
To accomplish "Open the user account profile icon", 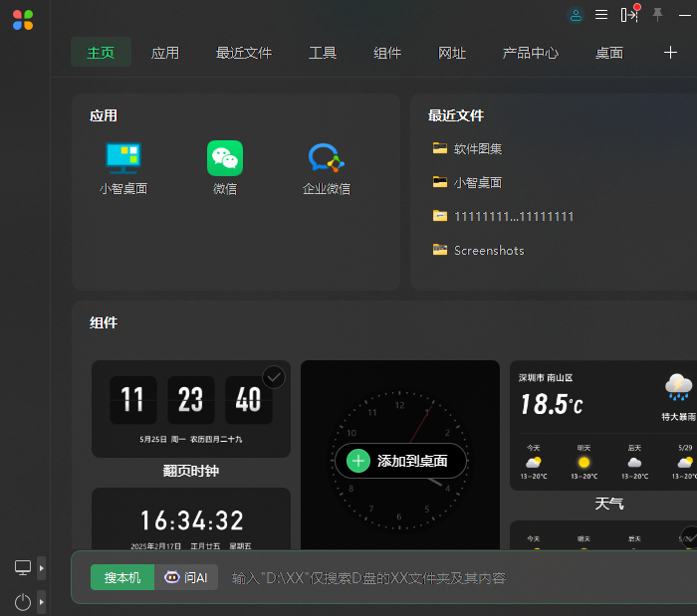I will (576, 16).
